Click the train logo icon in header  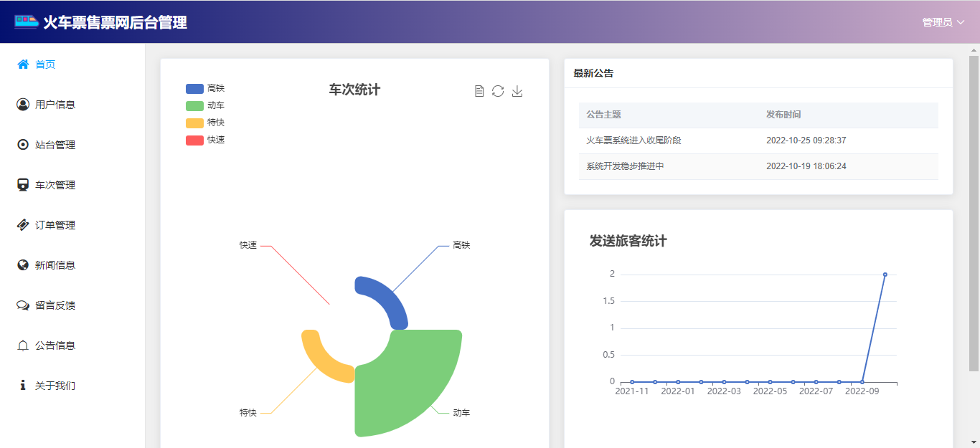[27, 22]
